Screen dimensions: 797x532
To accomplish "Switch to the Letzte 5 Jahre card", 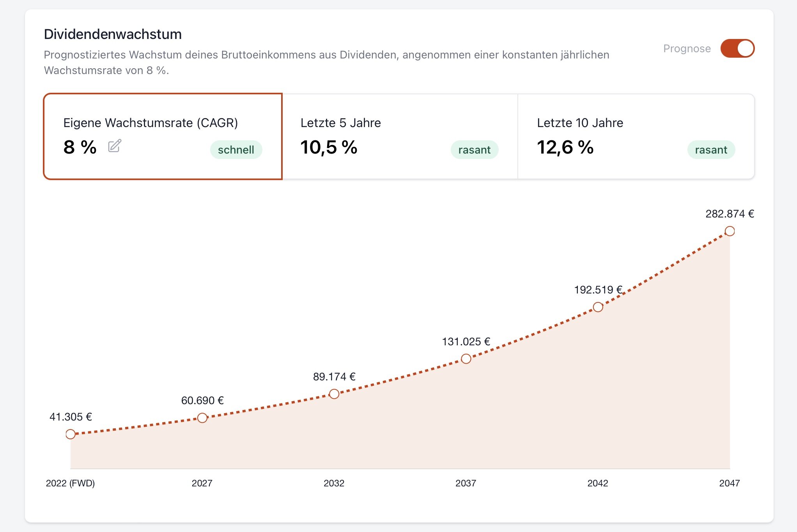I will [400, 136].
